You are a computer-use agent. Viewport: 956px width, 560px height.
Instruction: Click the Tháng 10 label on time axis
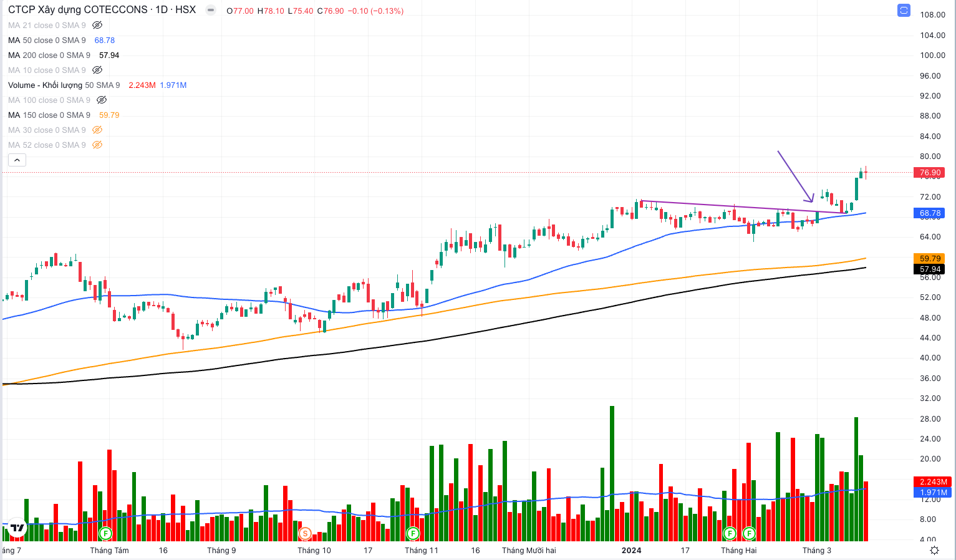(314, 551)
